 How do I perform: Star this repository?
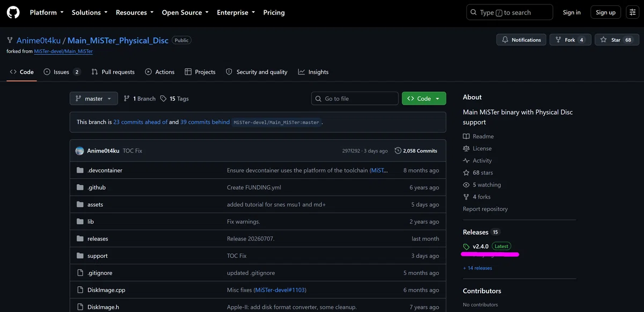617,40
